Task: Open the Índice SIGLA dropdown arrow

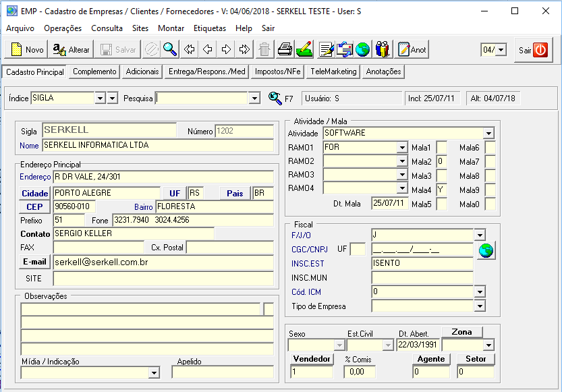Action: pyautogui.click(x=100, y=99)
